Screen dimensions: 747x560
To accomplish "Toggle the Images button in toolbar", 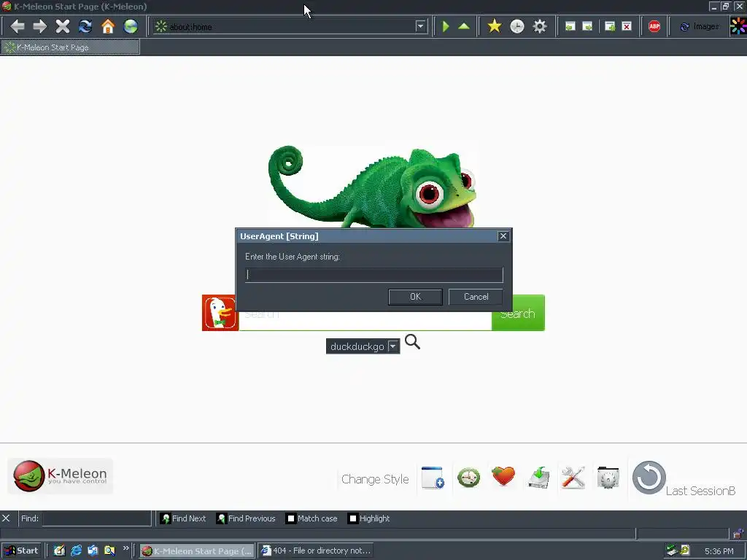I will [x=700, y=27].
